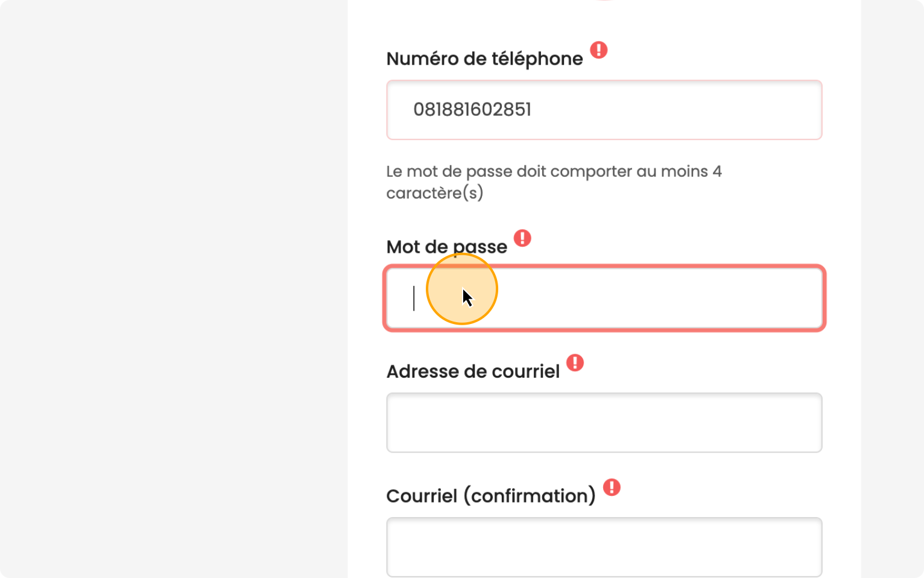Image resolution: width=924 pixels, height=578 pixels.
Task: Click the error icon after Courriel (confirmation)
Action: click(x=612, y=487)
